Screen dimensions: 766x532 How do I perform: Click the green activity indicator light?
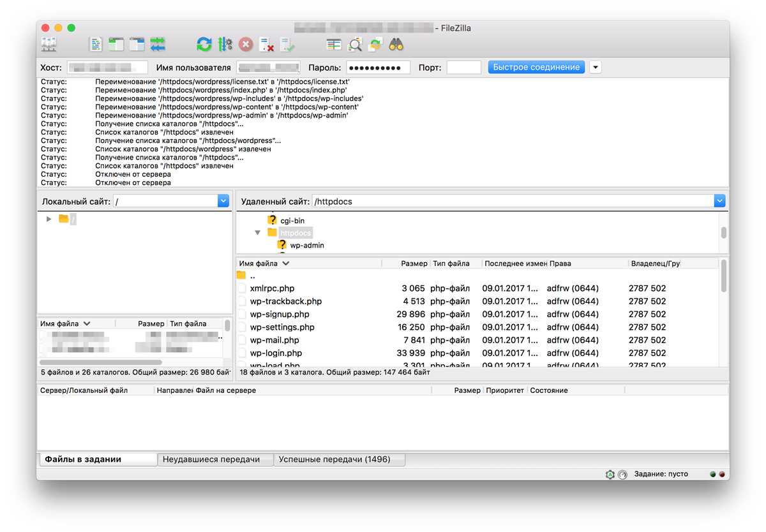pyautogui.click(x=712, y=475)
